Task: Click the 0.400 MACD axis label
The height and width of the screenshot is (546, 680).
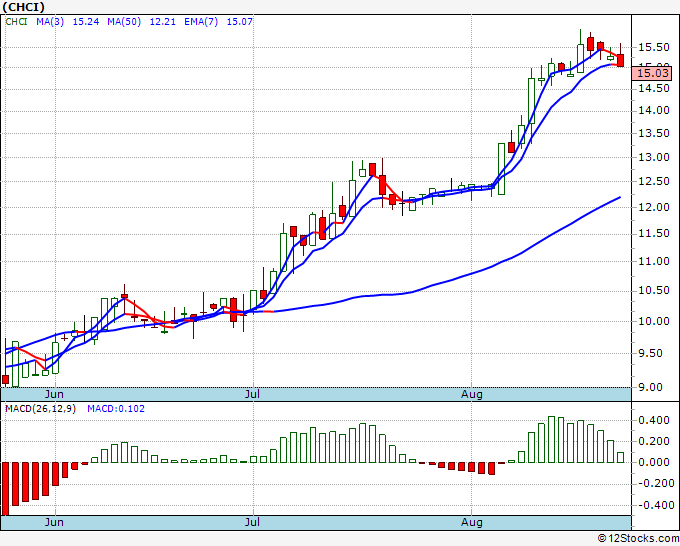Action: [654, 420]
